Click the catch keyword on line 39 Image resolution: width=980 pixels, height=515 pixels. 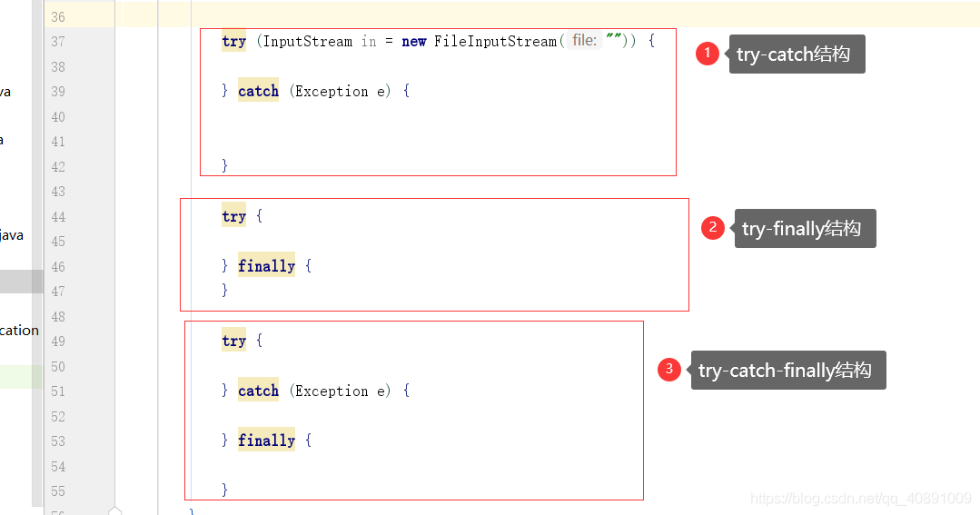click(x=258, y=91)
